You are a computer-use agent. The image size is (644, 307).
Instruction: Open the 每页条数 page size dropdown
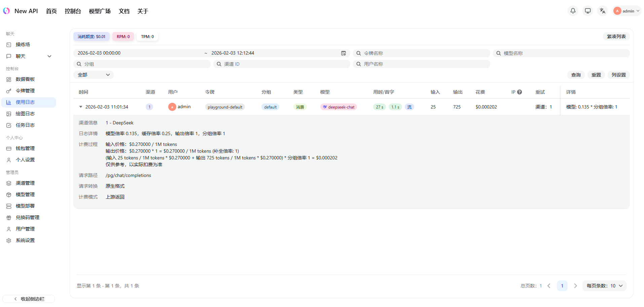click(x=604, y=286)
